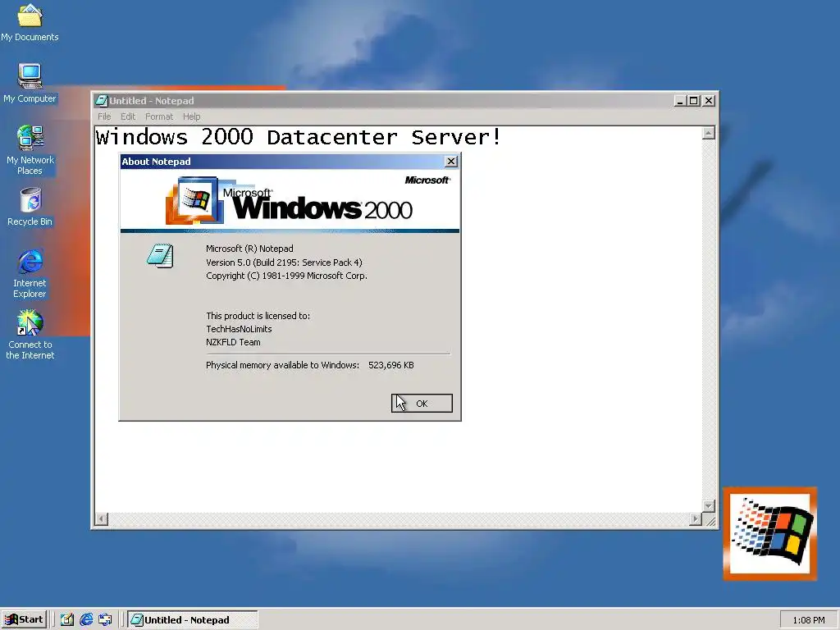
Task: Select My Network Places icon
Action: 30,150
